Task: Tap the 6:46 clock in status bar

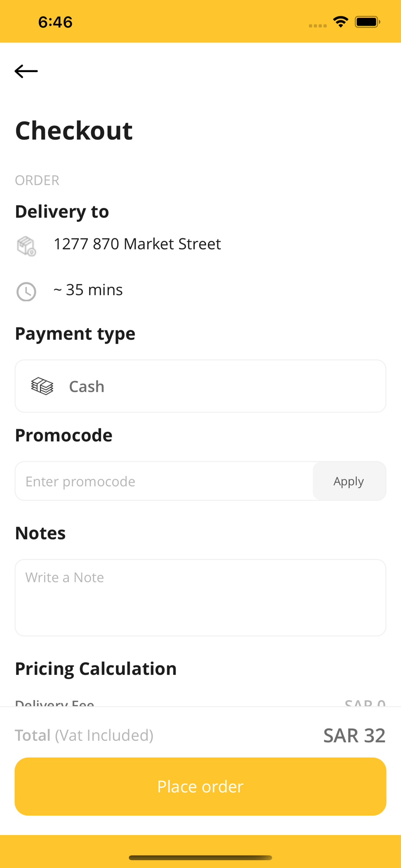Action: (55, 22)
